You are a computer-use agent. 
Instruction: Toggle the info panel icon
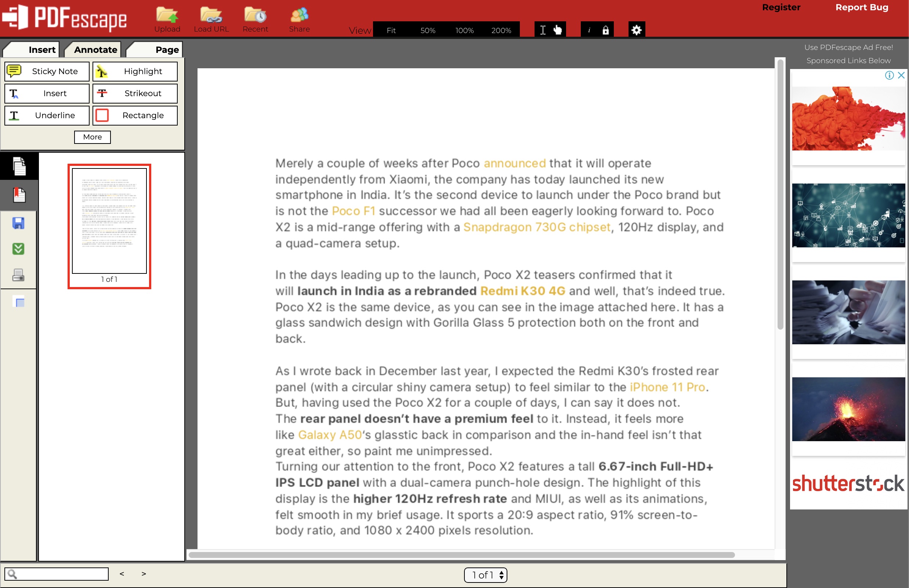pos(589,29)
